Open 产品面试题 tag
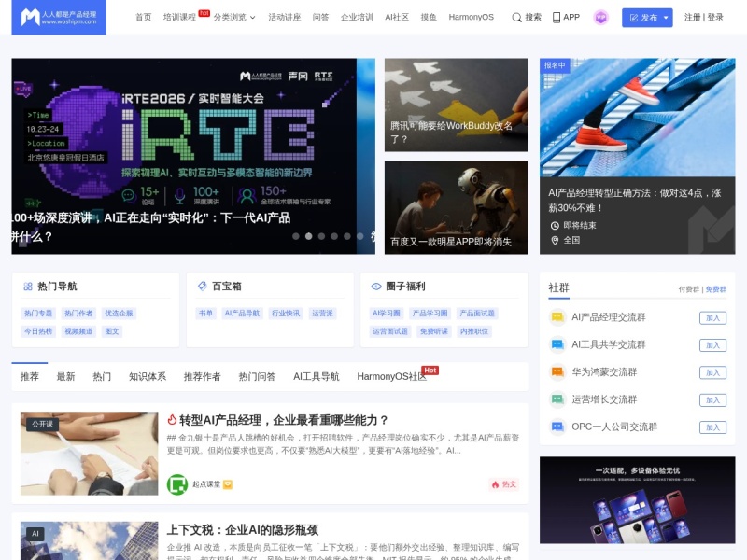Image resolution: width=747 pixels, height=560 pixels. (477, 314)
